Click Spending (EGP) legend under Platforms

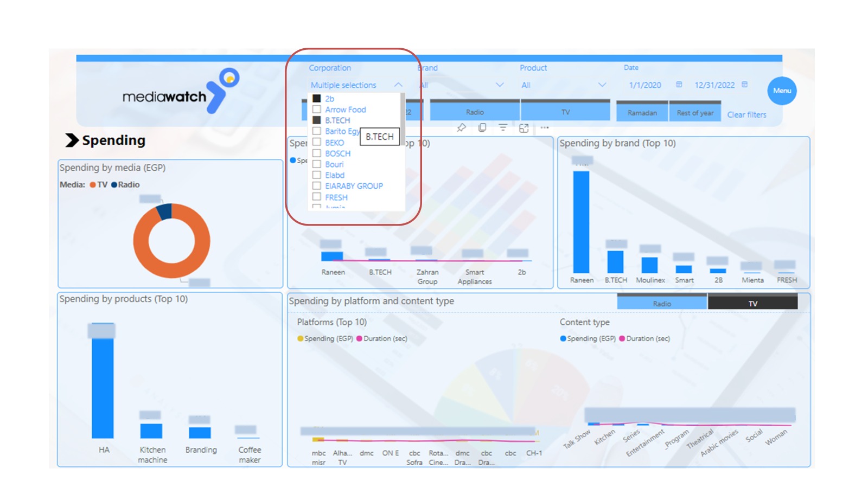(325, 338)
